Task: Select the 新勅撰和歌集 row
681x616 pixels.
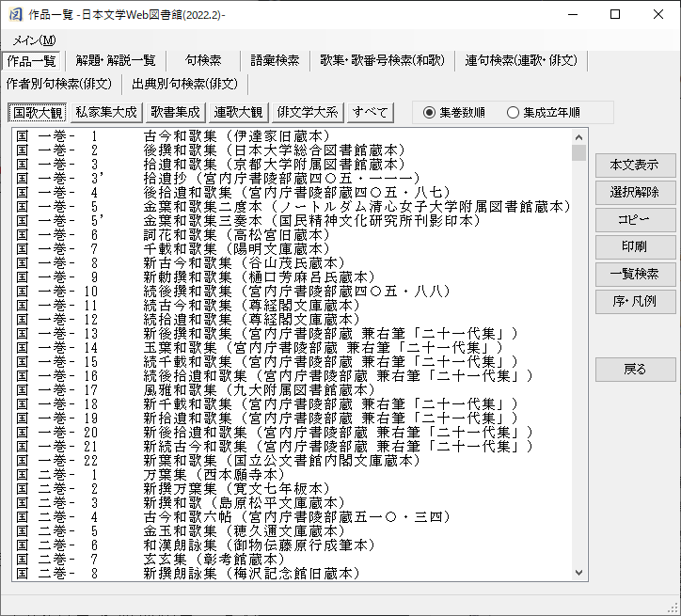Action: (x=292, y=277)
